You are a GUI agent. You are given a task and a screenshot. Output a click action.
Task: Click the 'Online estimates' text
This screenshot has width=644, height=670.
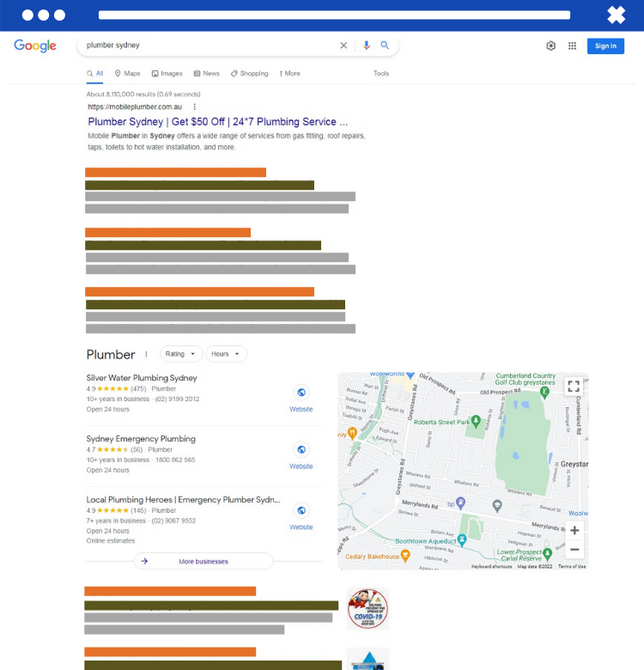pos(111,540)
